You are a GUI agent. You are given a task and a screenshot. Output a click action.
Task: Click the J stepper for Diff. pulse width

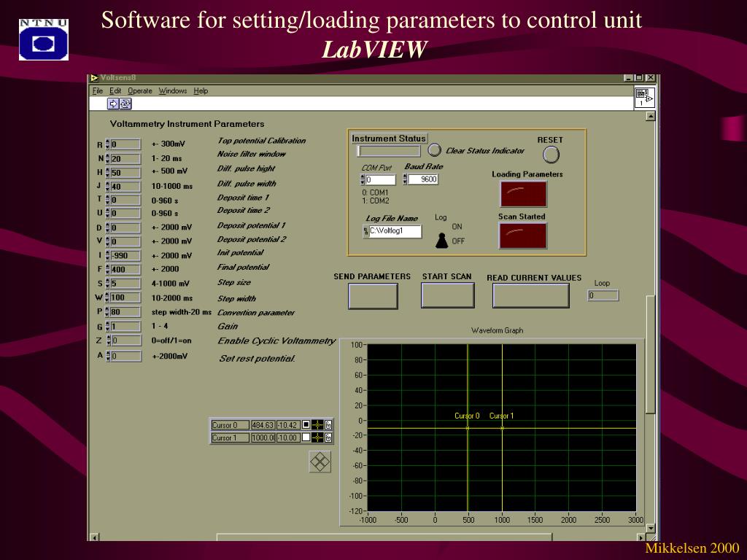(x=107, y=186)
